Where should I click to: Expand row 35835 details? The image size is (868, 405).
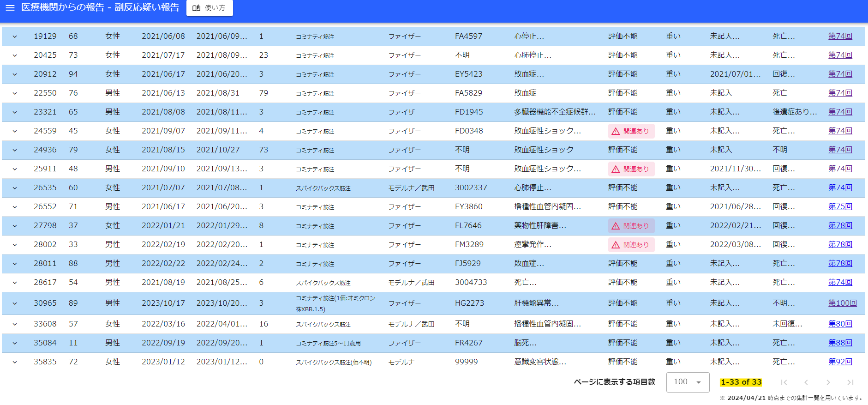coord(15,362)
